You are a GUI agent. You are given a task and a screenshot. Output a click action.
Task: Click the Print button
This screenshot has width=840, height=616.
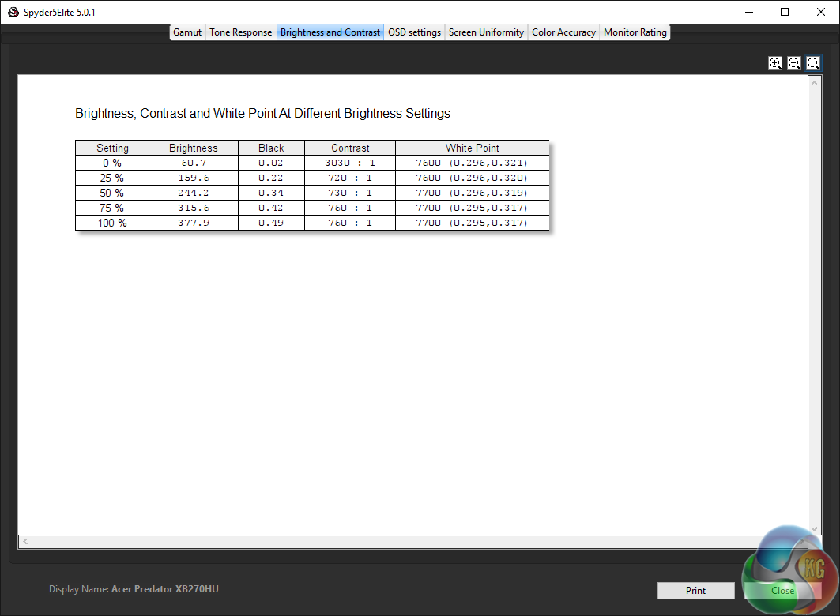tap(695, 590)
